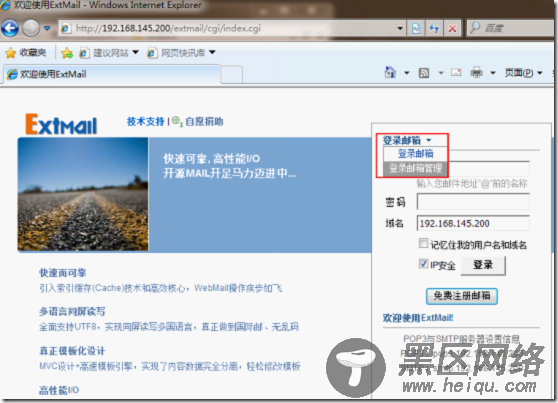Expand the address bar history dropdown
This screenshot has width=558, height=403.
pos(400,28)
